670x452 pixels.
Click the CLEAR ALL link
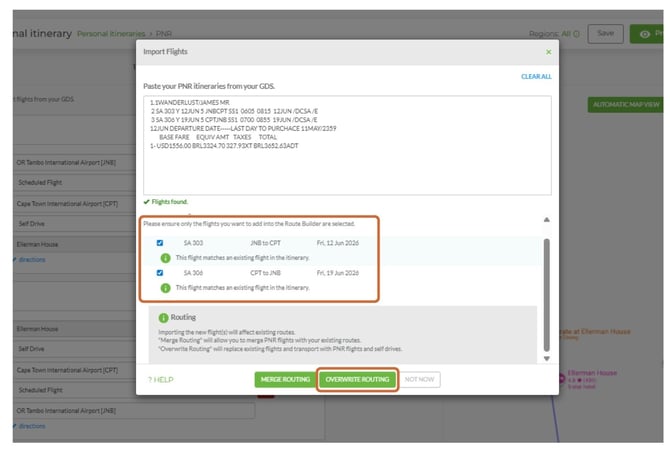(536, 76)
